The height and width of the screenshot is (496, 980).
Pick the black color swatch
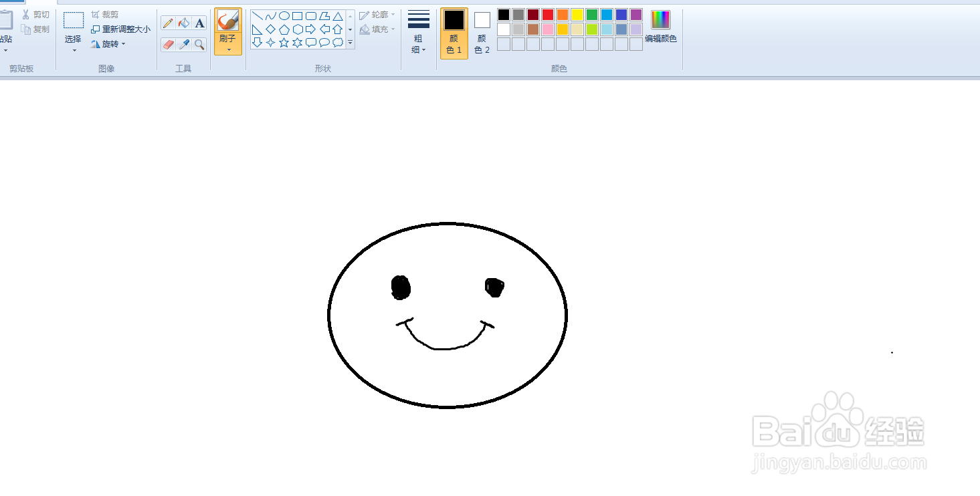[504, 15]
